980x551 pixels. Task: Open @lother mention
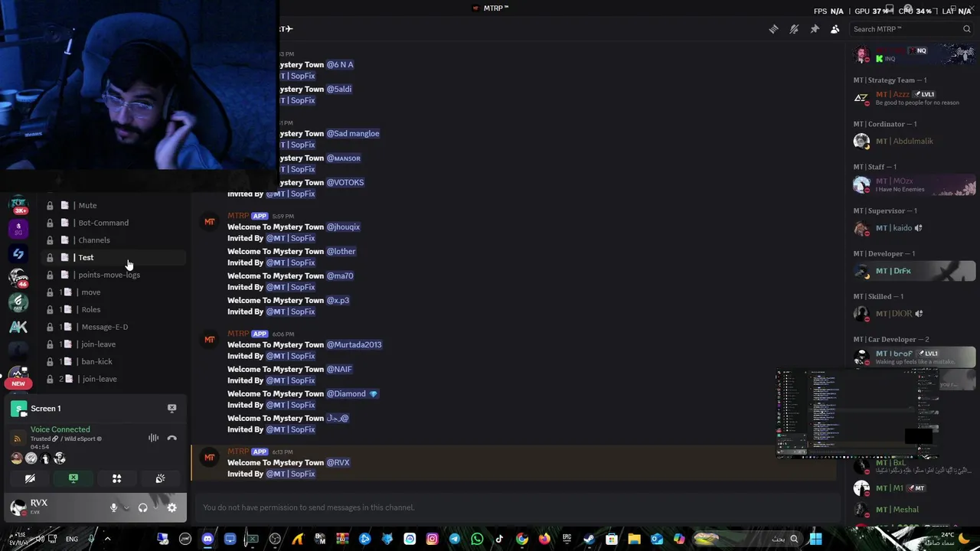pyautogui.click(x=341, y=251)
